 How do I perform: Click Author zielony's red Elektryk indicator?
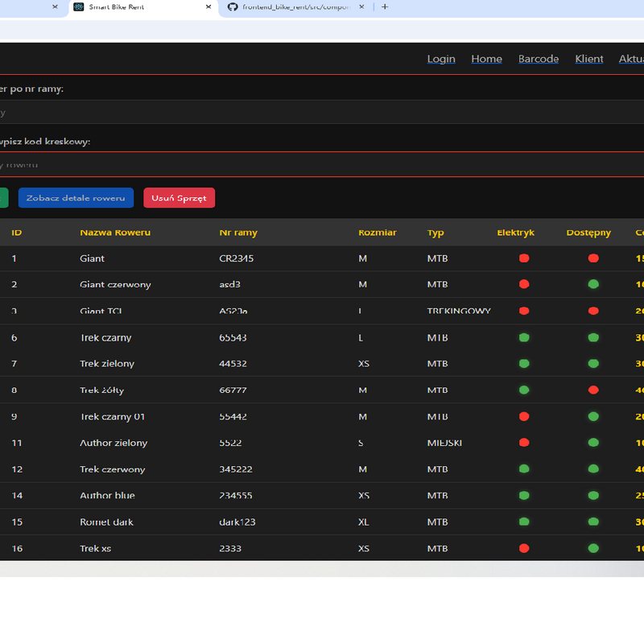(524, 443)
